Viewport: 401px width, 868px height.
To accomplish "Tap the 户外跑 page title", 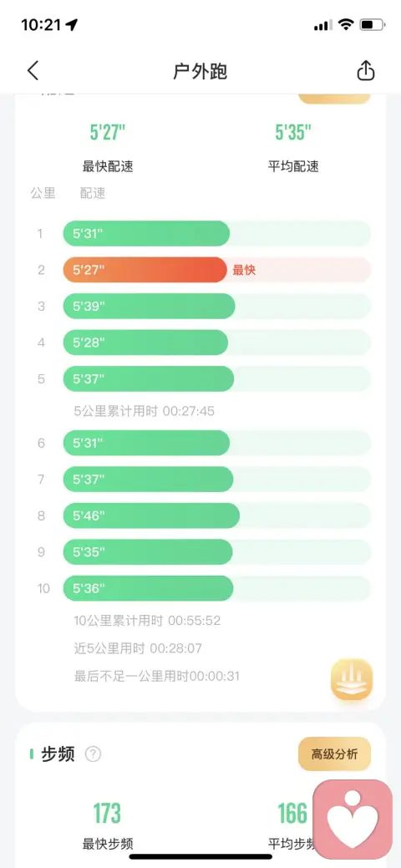I will (x=200, y=71).
